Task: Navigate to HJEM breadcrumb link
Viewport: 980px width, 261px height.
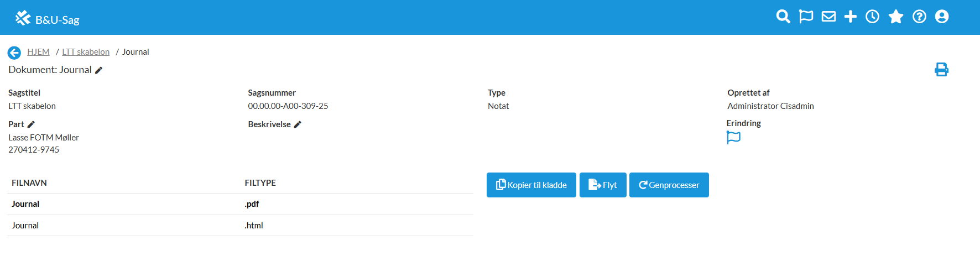Action: tap(38, 52)
